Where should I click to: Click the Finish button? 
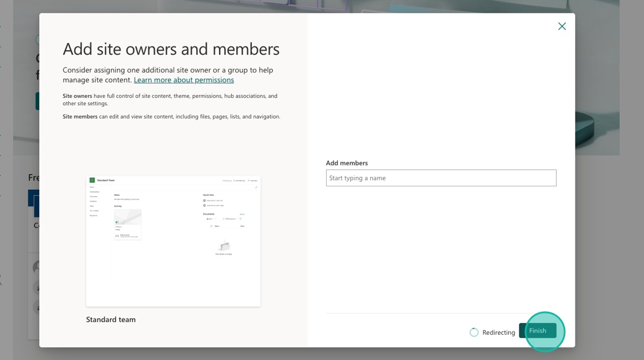(538, 331)
